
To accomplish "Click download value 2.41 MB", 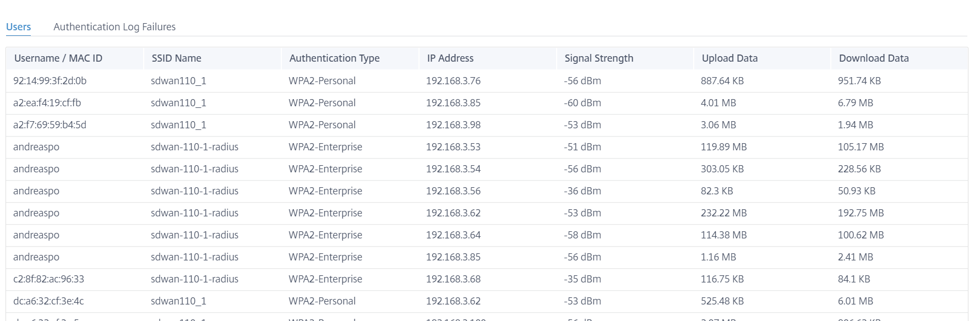I will click(856, 257).
